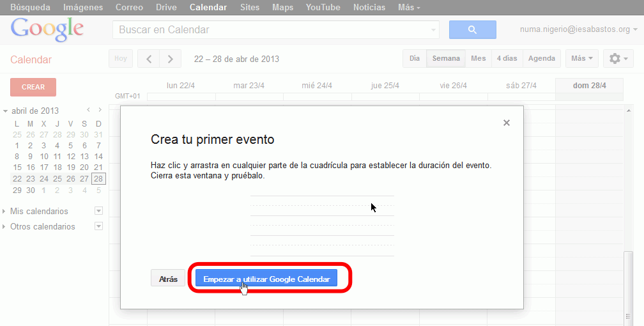Open the 'Más' view options dropdown
This screenshot has height=326, width=644.
click(x=581, y=58)
